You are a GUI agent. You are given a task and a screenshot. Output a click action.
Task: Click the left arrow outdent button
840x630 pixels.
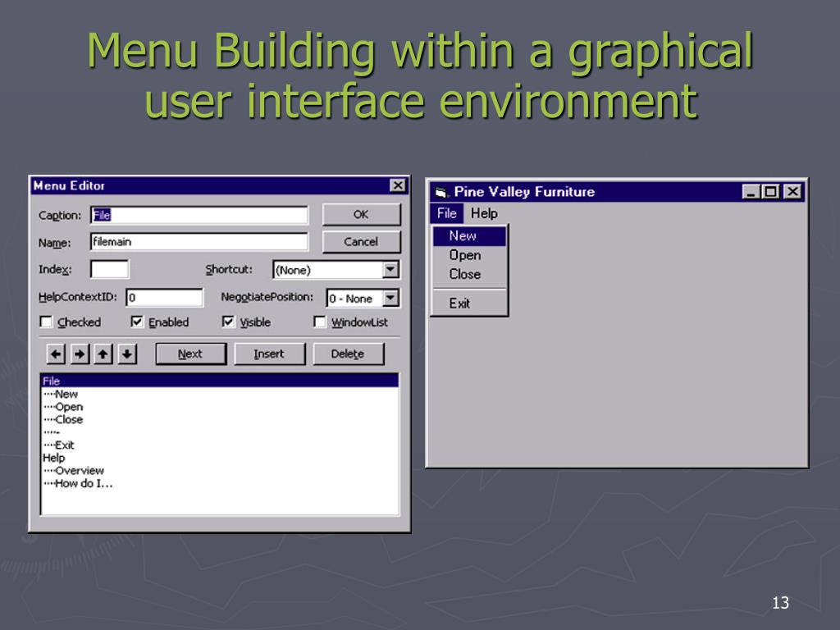point(56,354)
